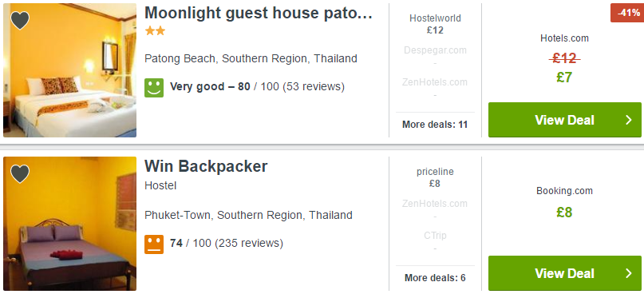Image resolution: width=644 pixels, height=294 pixels.
Task: Favorite Win Backpacker with heart icon
Action: tap(20, 174)
